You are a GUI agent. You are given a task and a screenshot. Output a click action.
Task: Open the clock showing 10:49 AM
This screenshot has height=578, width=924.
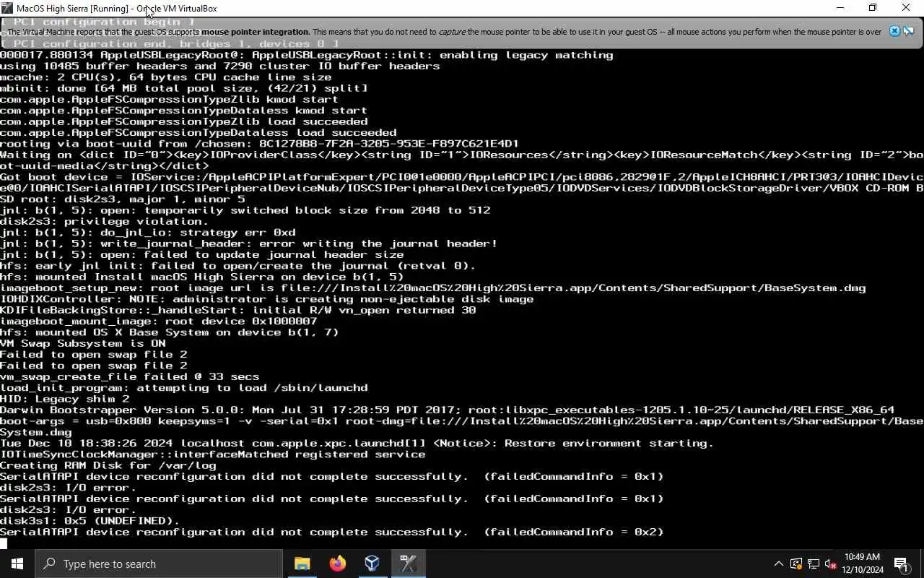863,564
